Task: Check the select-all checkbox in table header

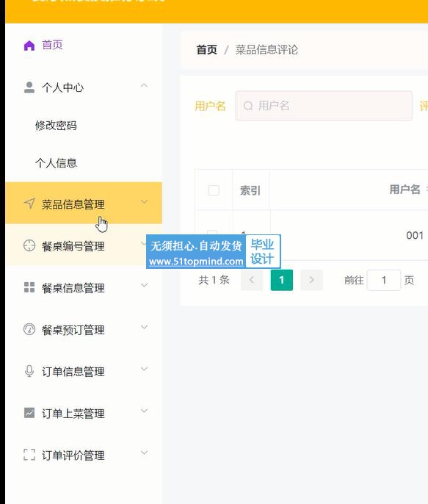Action: tap(214, 190)
